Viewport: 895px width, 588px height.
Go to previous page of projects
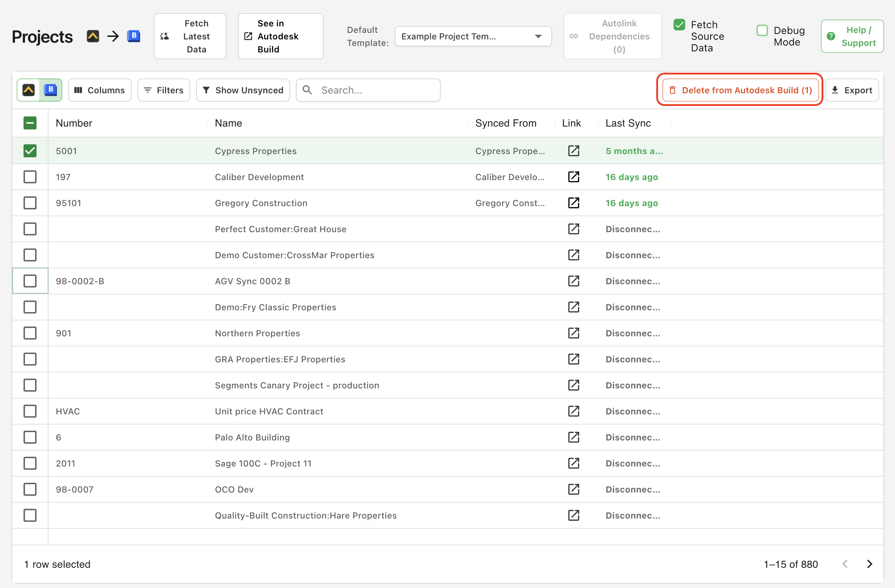point(845,564)
